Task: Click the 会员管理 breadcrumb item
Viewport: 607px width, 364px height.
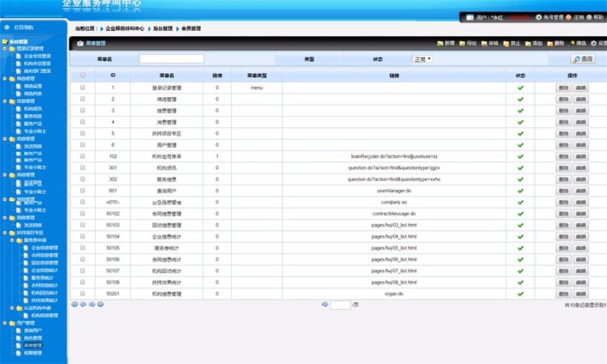Action: (191, 28)
